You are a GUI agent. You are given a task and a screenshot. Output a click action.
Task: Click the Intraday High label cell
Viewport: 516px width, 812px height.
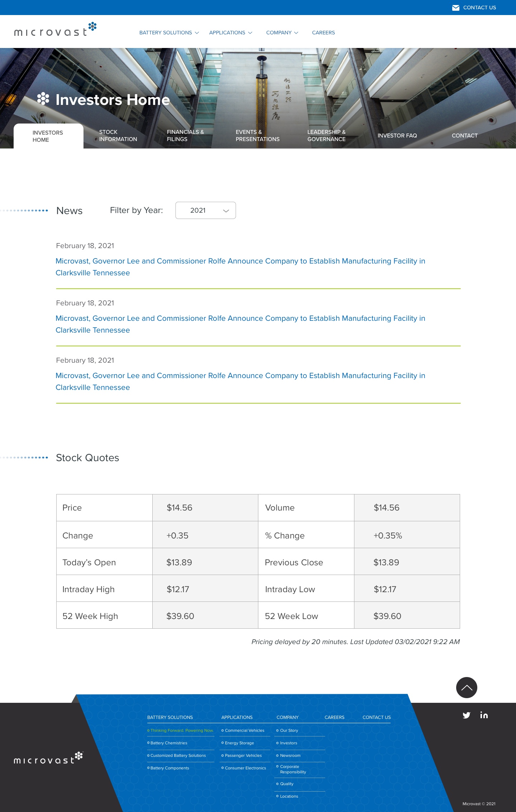(x=104, y=589)
